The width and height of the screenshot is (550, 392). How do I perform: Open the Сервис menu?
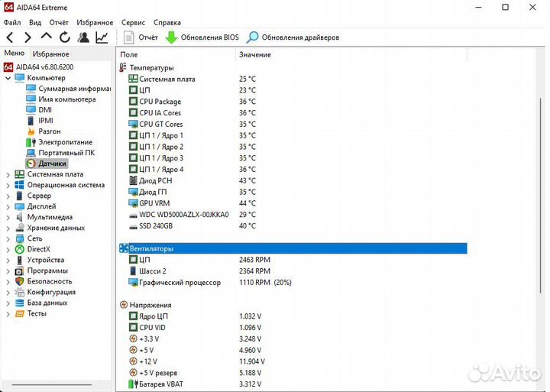[133, 22]
